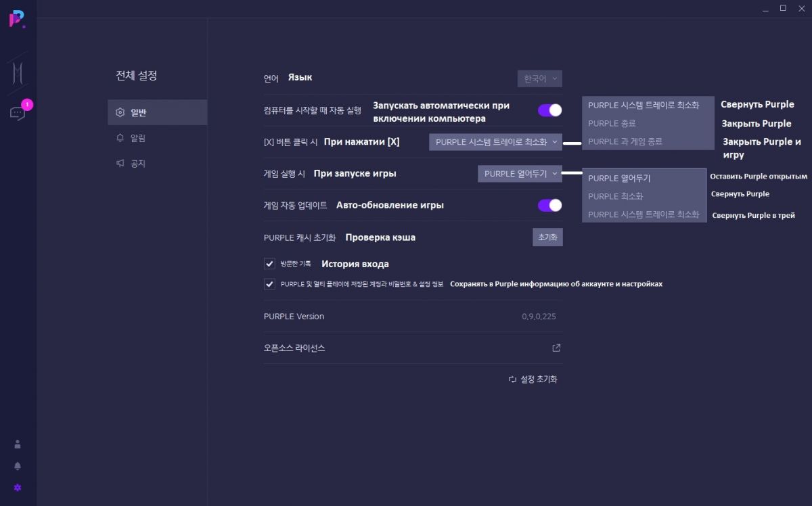This screenshot has width=812, height=506.
Task: Select the 일반 settings tab
Action: pyautogui.click(x=157, y=112)
